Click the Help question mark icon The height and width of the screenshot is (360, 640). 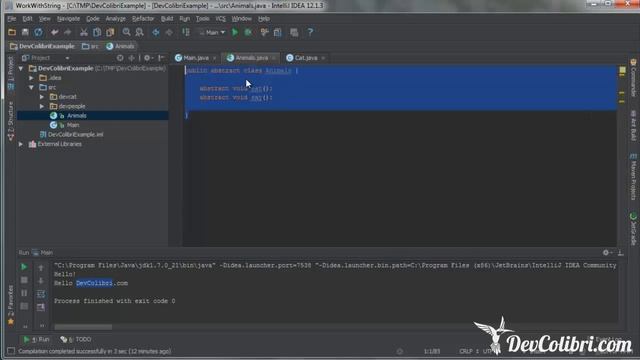pyautogui.click(x=310, y=32)
